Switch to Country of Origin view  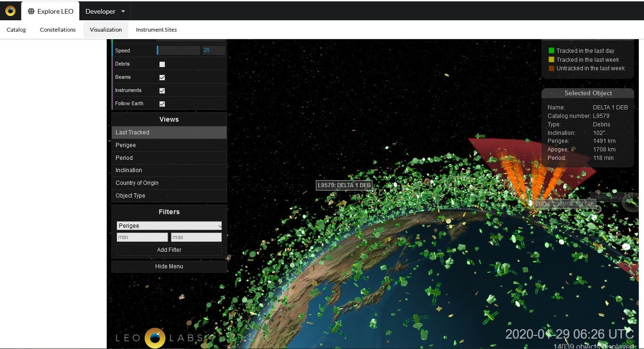169,183
